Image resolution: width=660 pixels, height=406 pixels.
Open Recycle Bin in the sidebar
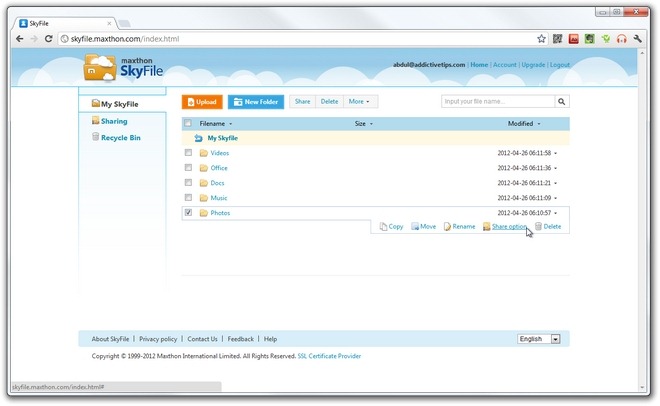(121, 138)
